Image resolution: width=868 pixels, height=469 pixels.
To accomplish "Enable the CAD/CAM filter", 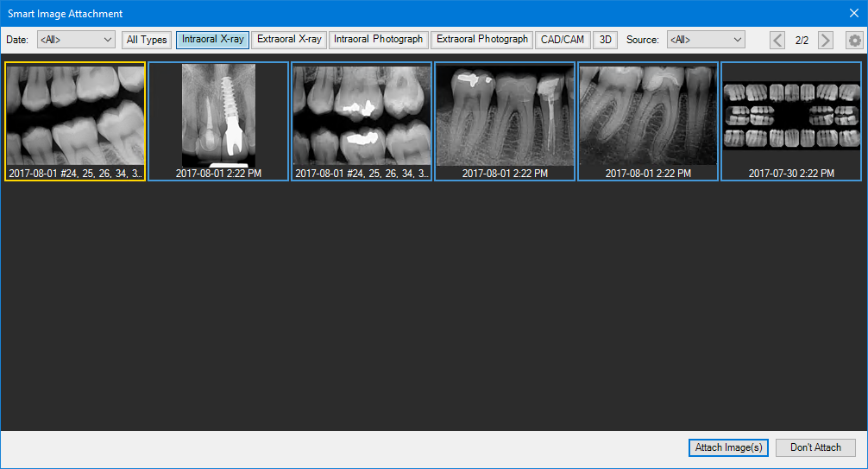I will tap(563, 40).
